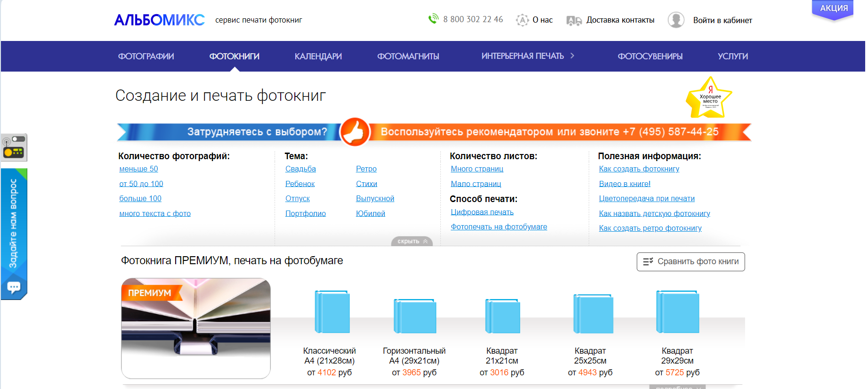This screenshot has width=868, height=389.
Task: Click the About us icon
Action: pyautogui.click(x=522, y=20)
